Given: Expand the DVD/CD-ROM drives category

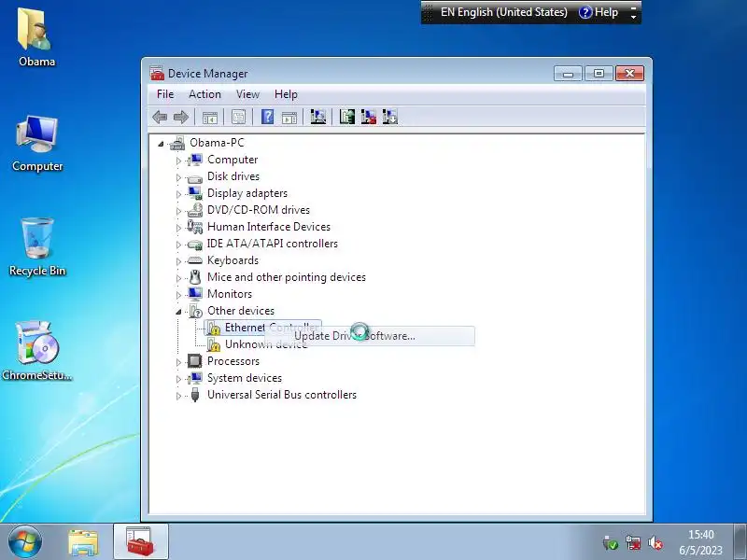Looking at the screenshot, I should click(178, 211).
